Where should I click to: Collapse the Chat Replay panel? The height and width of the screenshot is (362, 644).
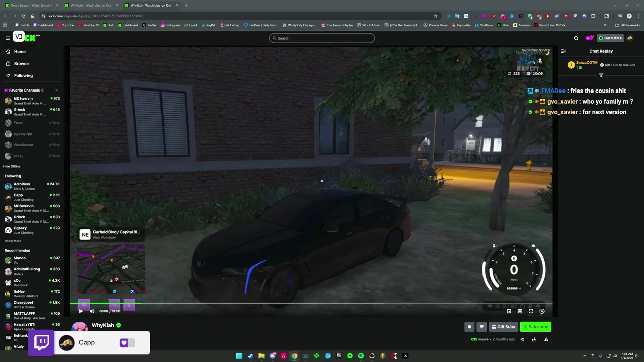click(x=563, y=51)
